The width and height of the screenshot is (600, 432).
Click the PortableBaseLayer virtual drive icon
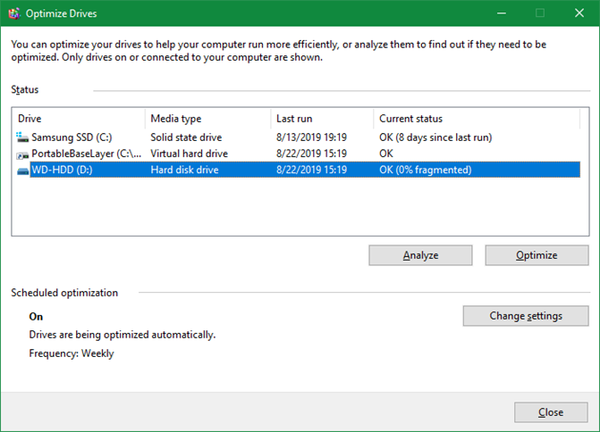(x=23, y=155)
